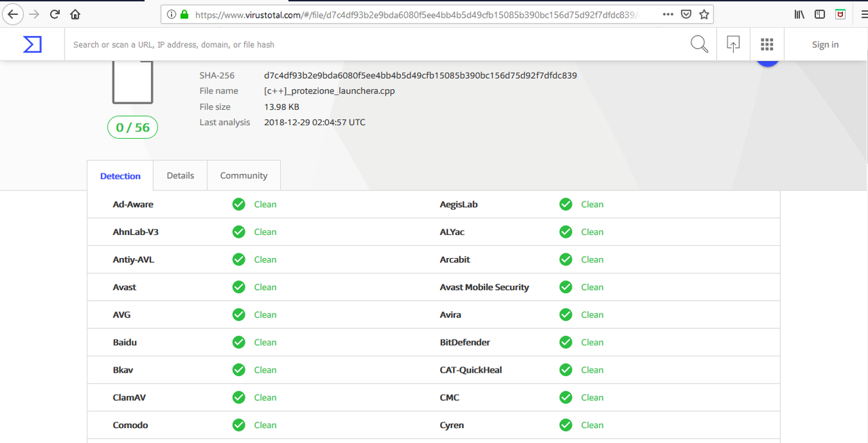Show site information via the info icon

[x=170, y=14]
